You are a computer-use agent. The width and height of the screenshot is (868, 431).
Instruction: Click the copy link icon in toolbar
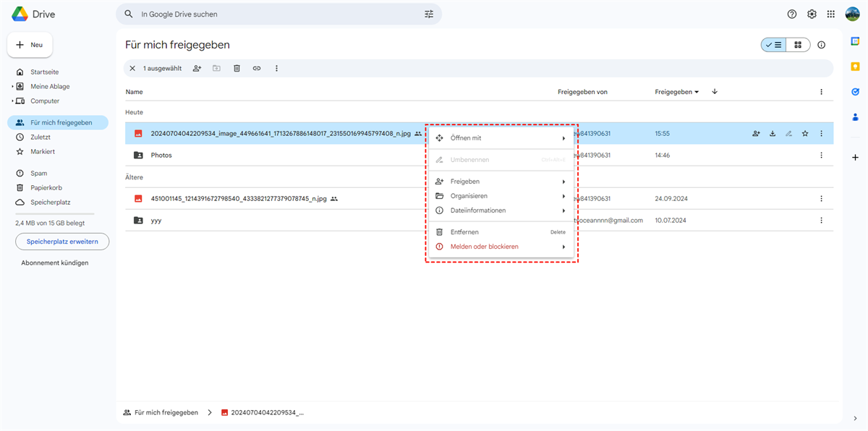257,69
